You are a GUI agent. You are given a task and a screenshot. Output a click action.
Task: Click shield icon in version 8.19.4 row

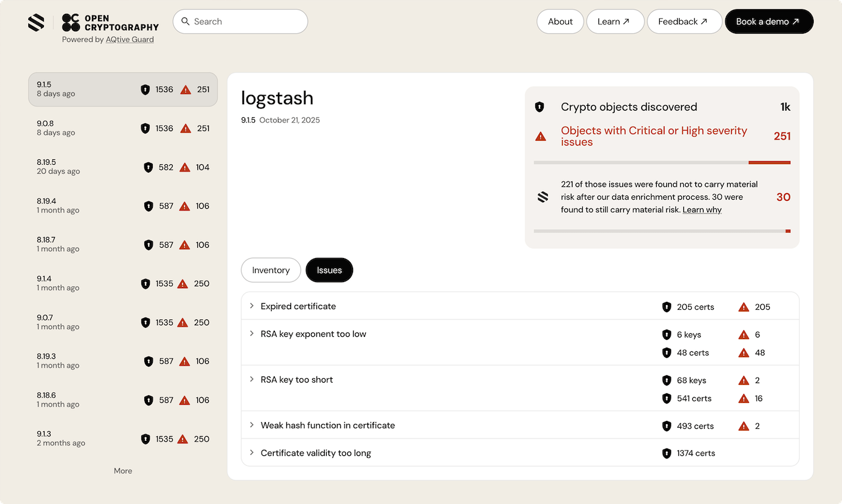pos(149,206)
